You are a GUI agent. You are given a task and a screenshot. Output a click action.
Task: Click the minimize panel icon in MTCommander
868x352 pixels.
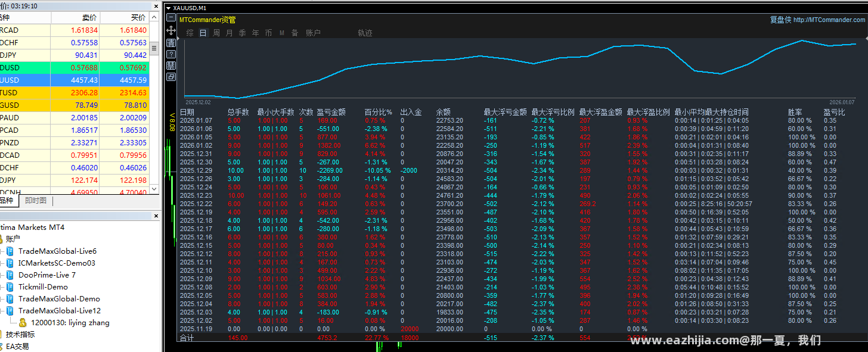click(171, 18)
